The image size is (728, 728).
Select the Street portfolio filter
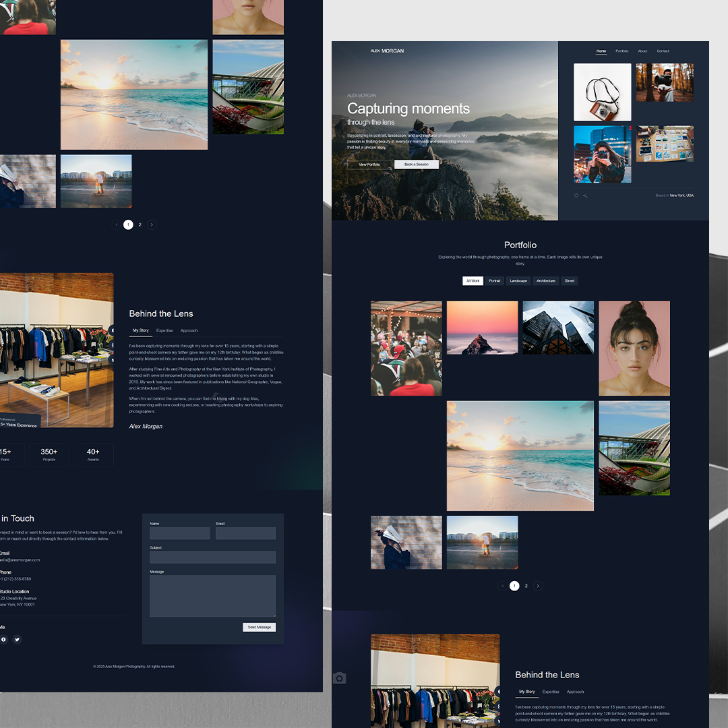click(570, 281)
